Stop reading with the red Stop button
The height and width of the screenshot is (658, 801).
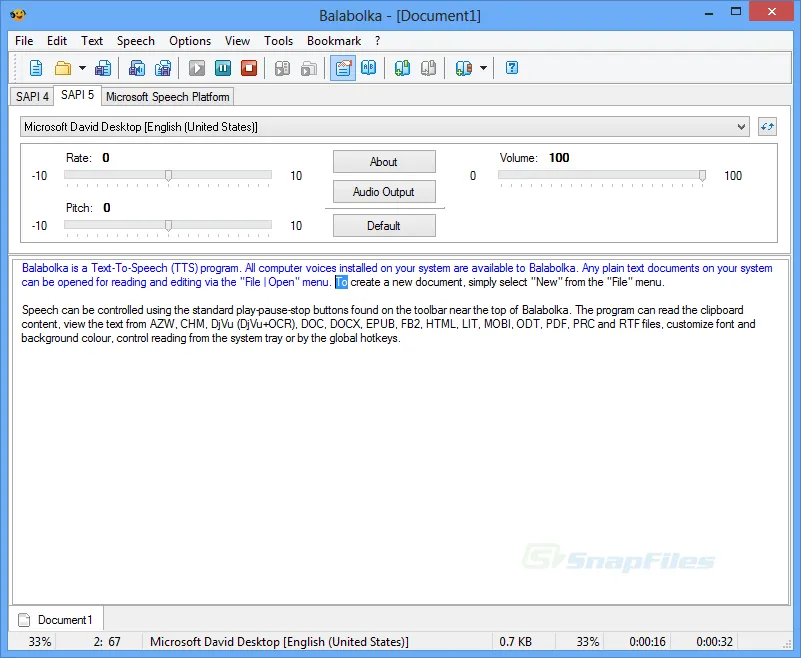point(249,68)
